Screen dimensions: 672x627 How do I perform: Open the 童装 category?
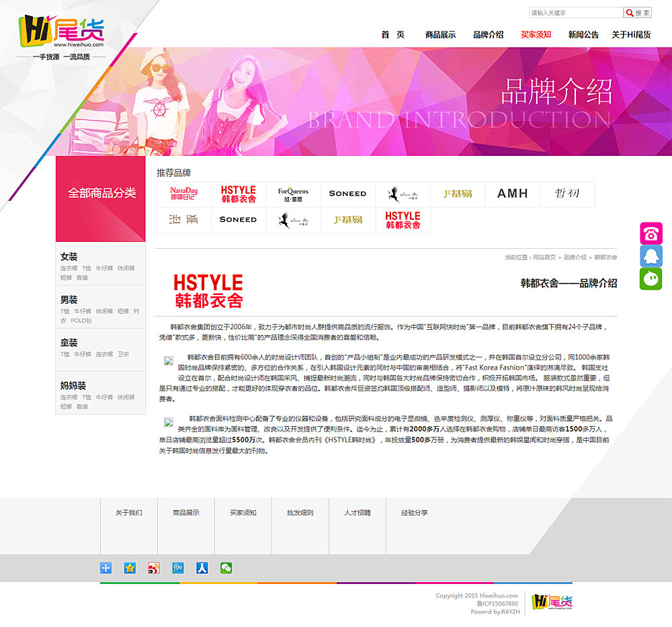[x=69, y=343]
